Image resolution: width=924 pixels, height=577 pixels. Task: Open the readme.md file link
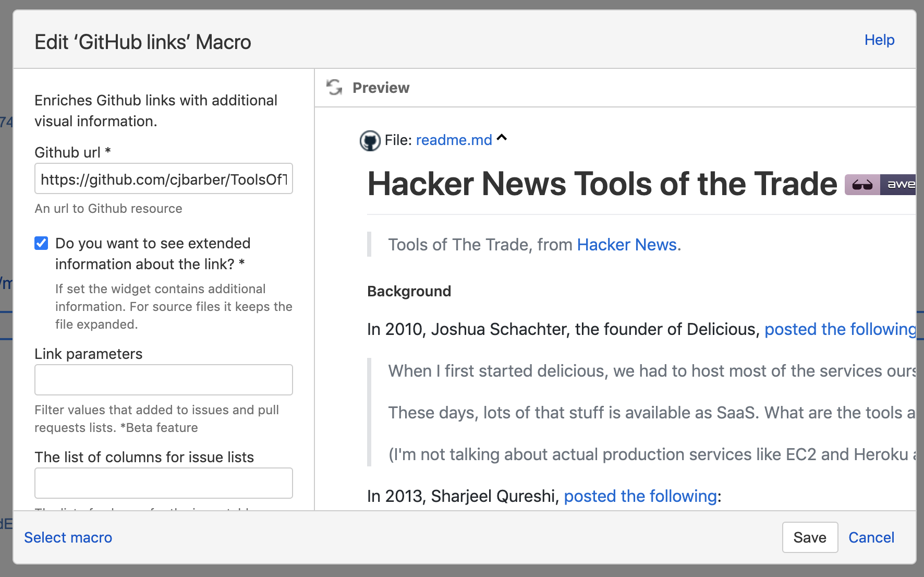click(454, 140)
